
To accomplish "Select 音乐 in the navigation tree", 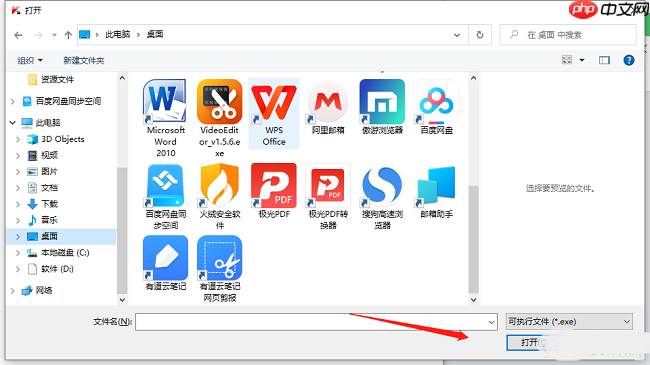I will pos(49,220).
